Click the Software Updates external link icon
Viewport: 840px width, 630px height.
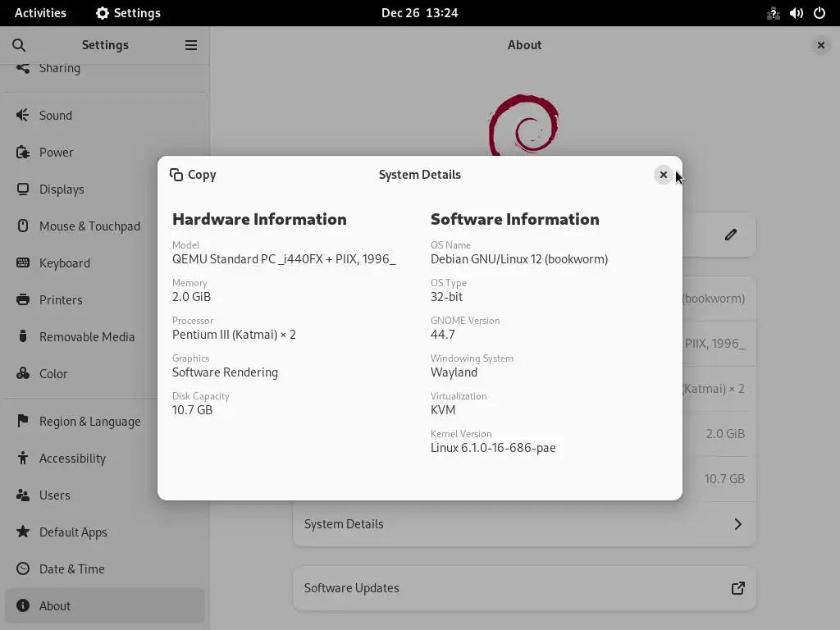[737, 588]
